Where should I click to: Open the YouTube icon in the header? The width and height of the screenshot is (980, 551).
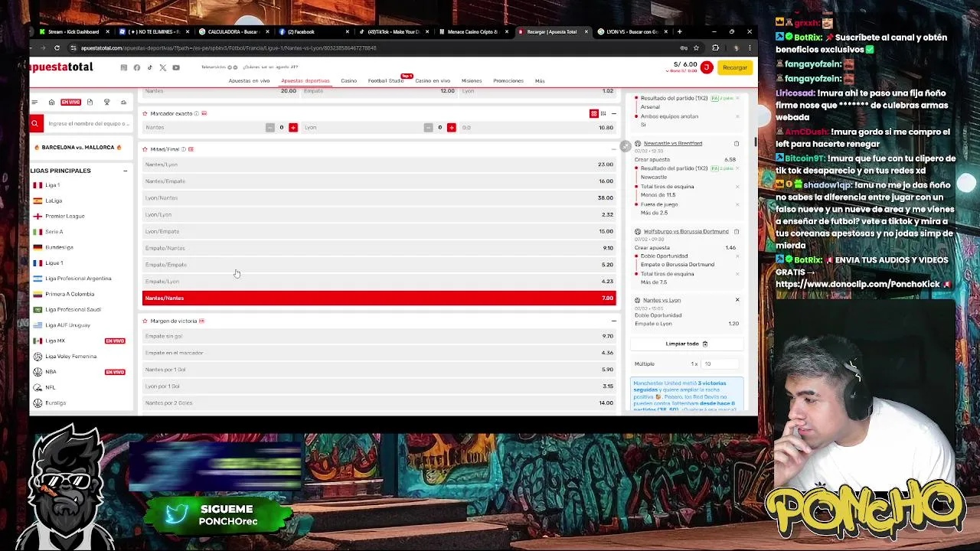tap(175, 67)
